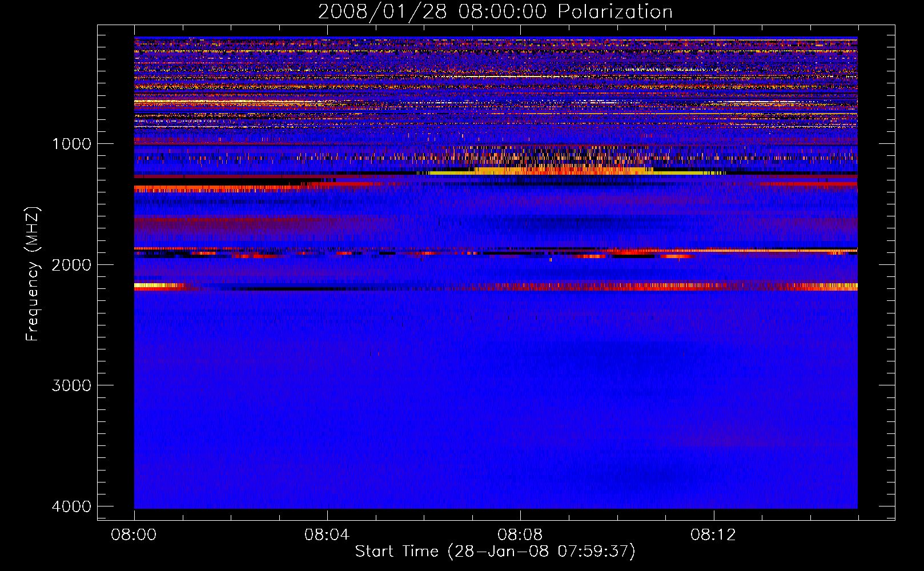Click the 2000 frequency tick label
The height and width of the screenshot is (571, 924).
pyautogui.click(x=72, y=265)
